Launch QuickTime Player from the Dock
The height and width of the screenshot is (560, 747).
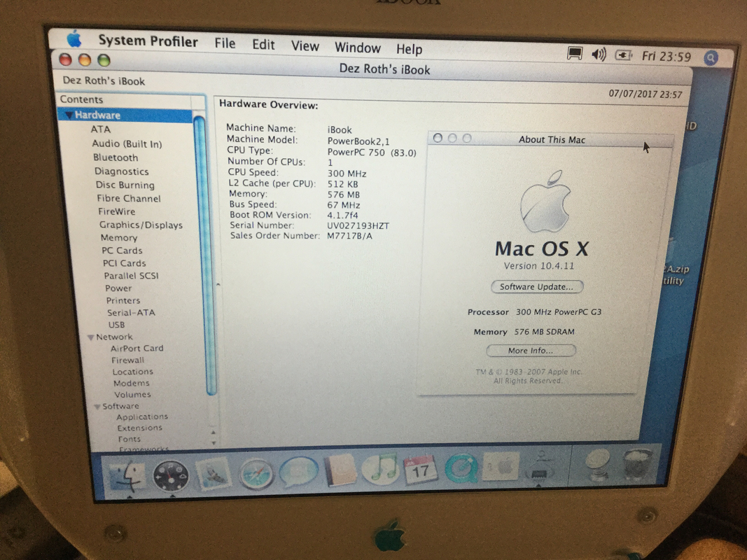pos(461,468)
